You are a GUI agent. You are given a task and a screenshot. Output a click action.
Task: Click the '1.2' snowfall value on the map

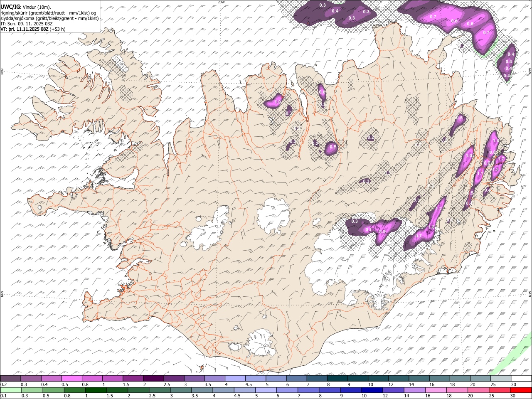coord(439,209)
